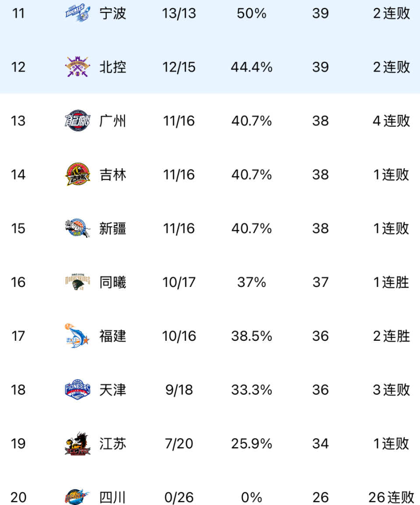Tap Sichuan's 26连败 streak text

[391, 498]
